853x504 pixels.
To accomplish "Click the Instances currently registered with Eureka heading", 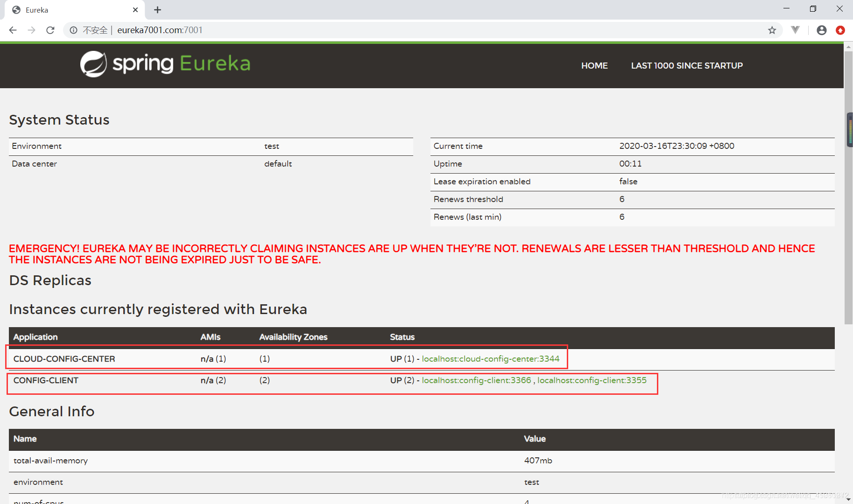I will 158,309.
